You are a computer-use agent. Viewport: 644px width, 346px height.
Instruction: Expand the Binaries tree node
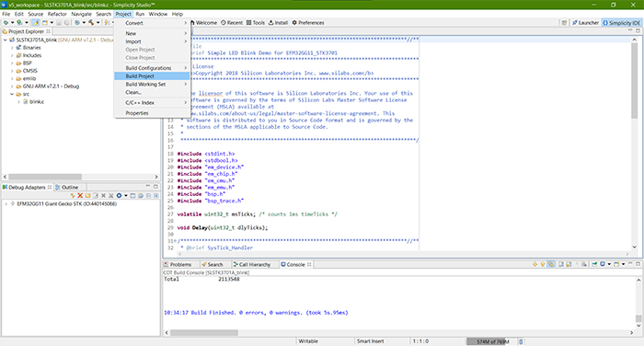click(x=12, y=48)
